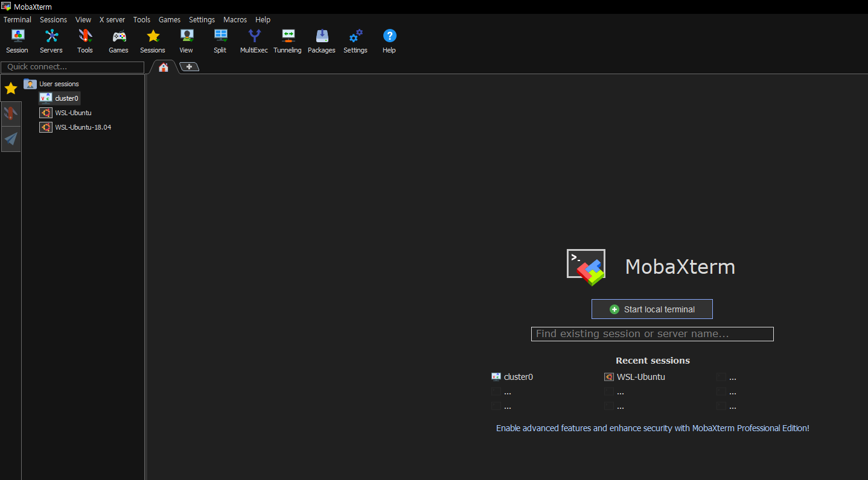Click the View toolbar icon
This screenshot has height=480, width=868.
pos(187,36)
